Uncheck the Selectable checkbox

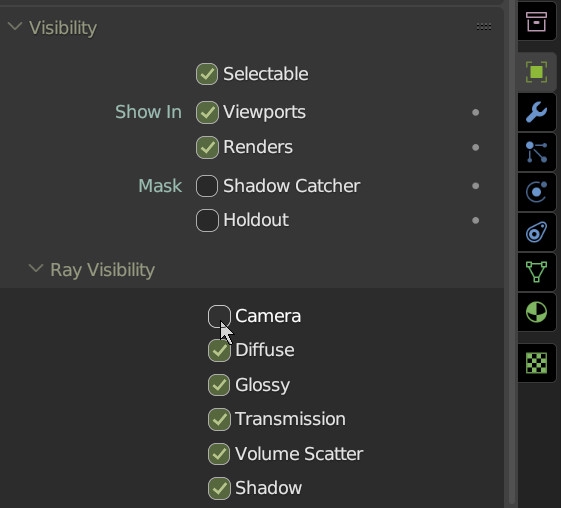pyautogui.click(x=207, y=74)
